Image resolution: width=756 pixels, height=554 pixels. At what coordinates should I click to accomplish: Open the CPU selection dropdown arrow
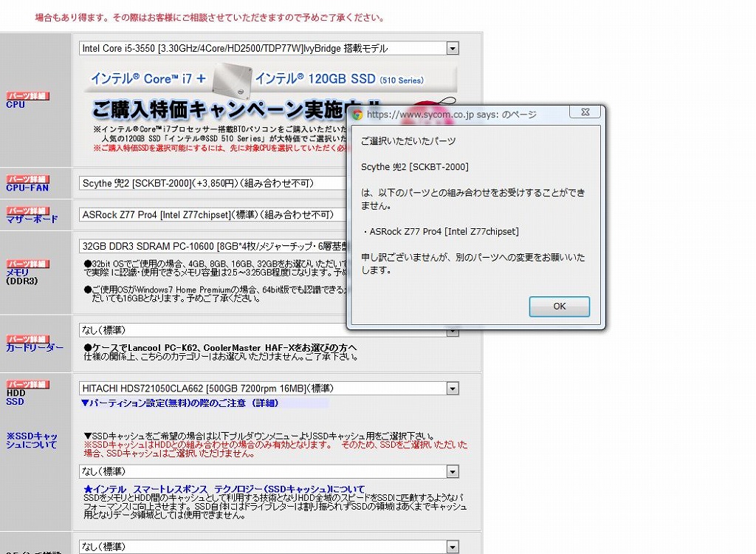click(x=453, y=48)
